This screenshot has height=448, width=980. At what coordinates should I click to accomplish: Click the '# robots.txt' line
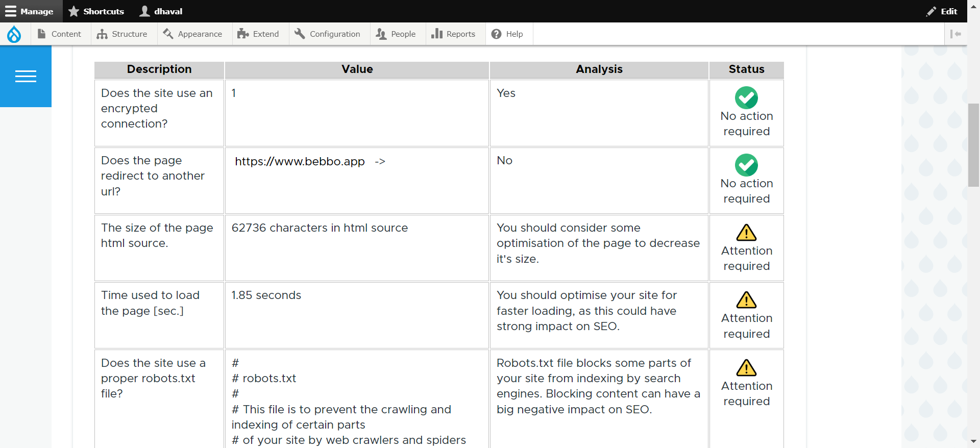(x=263, y=379)
